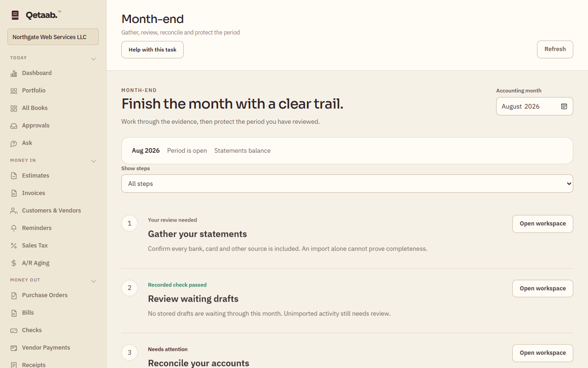The width and height of the screenshot is (588, 368).
Task: Click the Ask question bubble icon
Action: point(14,143)
